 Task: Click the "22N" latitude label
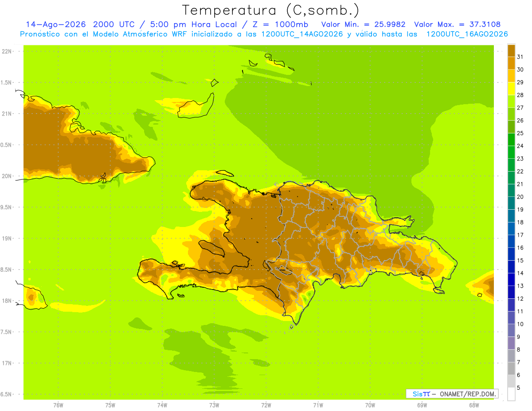[x=7, y=51]
